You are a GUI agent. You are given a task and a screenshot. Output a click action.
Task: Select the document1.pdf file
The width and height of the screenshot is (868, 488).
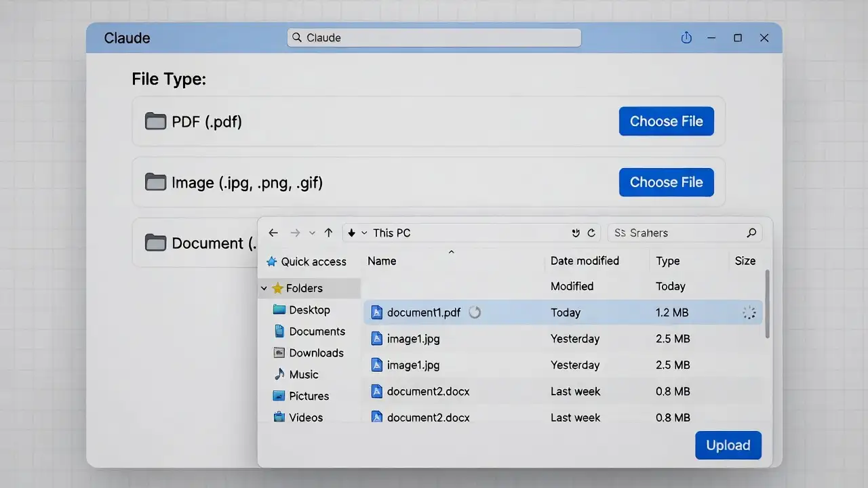423,312
